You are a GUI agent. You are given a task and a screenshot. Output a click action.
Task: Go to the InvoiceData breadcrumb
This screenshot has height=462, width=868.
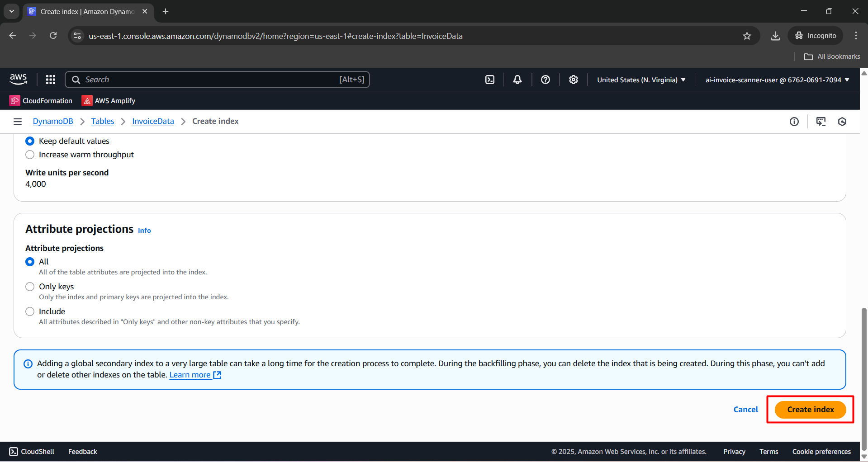tap(153, 121)
